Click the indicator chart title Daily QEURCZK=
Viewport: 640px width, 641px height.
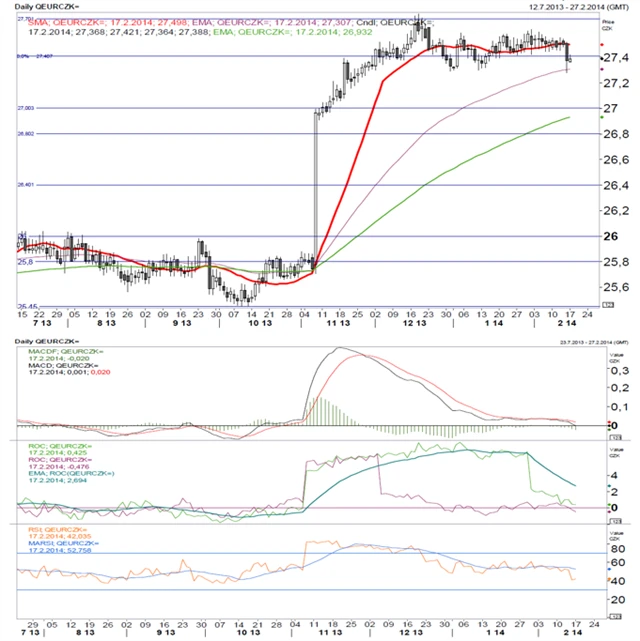(x=47, y=341)
